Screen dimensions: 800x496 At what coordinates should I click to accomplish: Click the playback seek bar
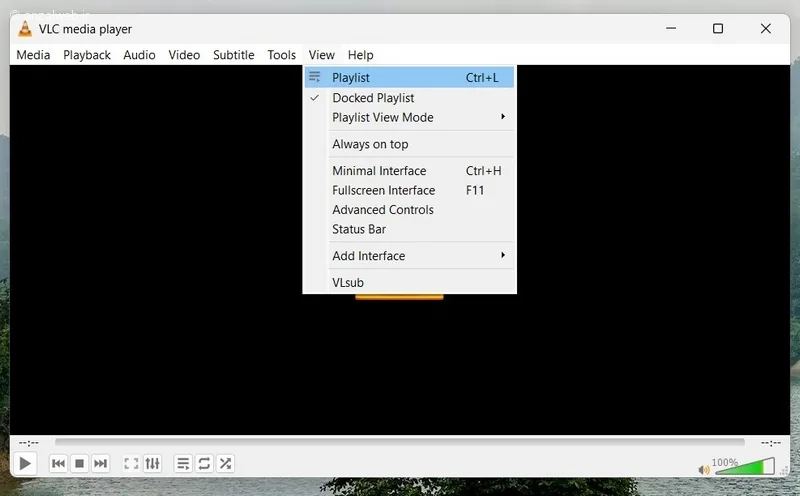pyautogui.click(x=399, y=442)
